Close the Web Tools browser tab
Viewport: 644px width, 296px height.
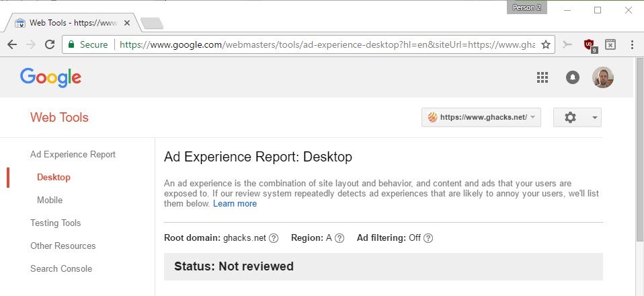point(127,23)
